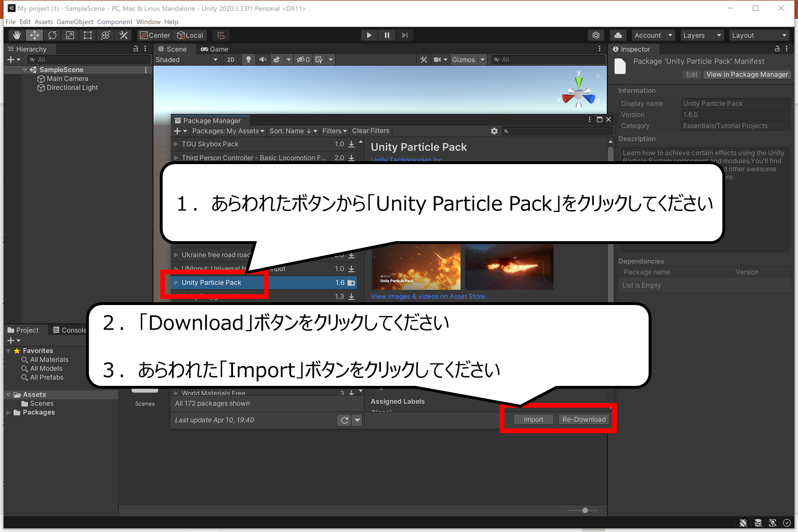
Task: Toggle grid snapping icon in toolbar
Action: point(221,35)
